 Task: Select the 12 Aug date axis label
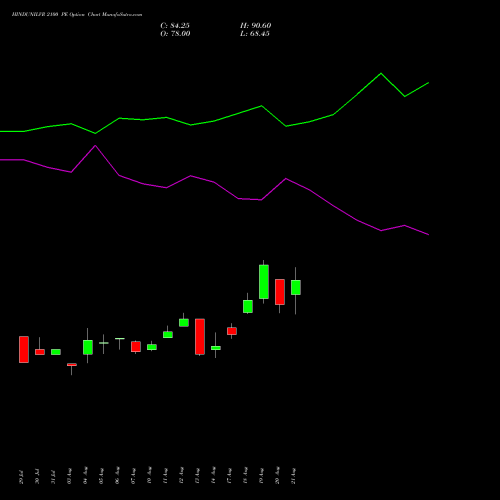(182, 476)
